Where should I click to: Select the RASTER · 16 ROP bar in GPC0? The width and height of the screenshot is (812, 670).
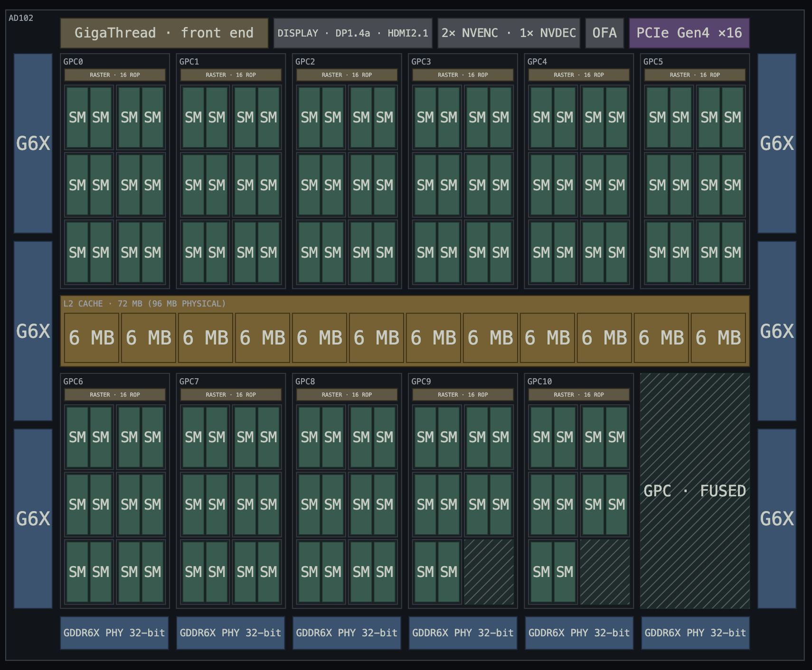(115, 75)
